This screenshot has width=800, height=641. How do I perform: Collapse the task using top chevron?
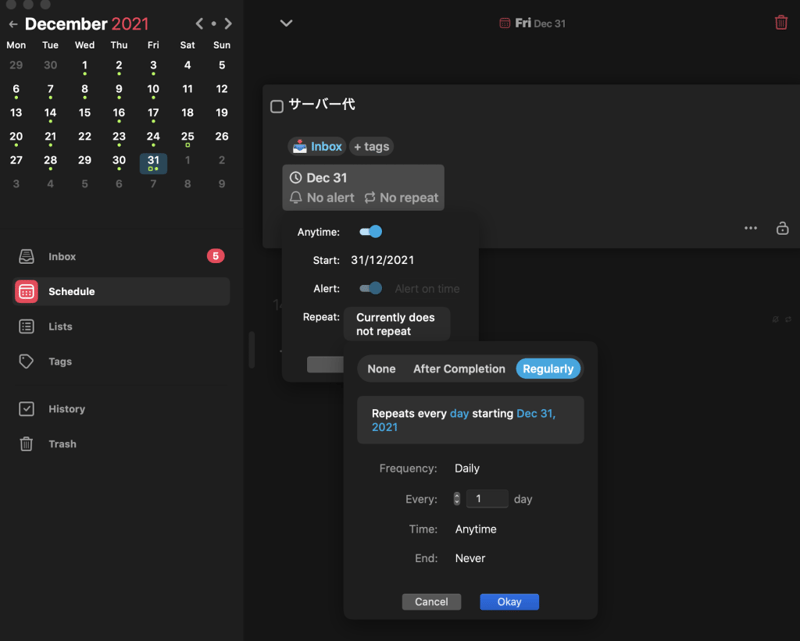point(286,23)
